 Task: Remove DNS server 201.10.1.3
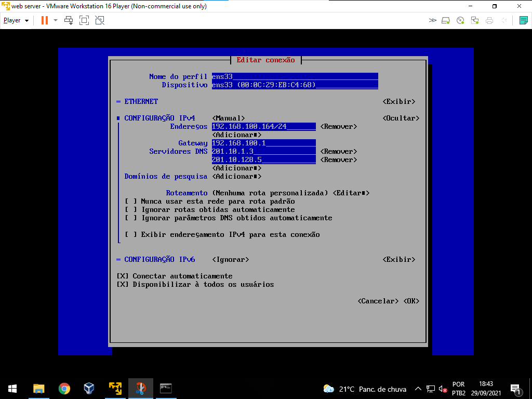point(339,151)
